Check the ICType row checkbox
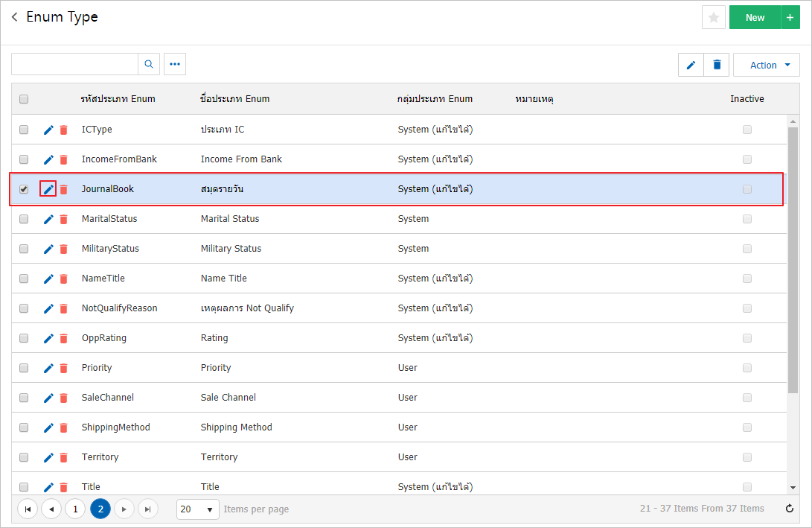Image resolution: width=812 pixels, height=528 pixels. pyautogui.click(x=24, y=130)
